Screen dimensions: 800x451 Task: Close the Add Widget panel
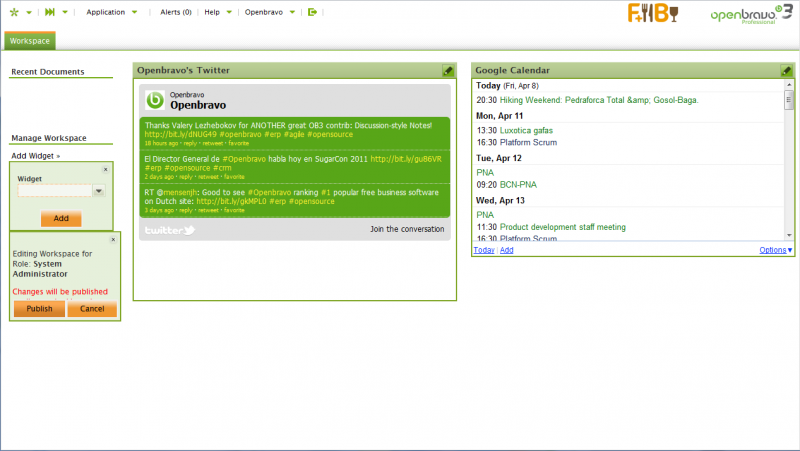click(105, 169)
